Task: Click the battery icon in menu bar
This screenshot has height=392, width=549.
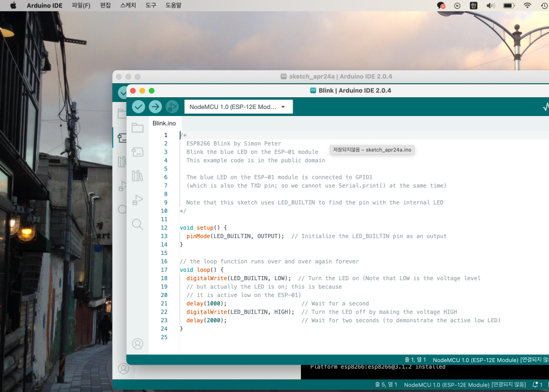Action: (509, 5)
